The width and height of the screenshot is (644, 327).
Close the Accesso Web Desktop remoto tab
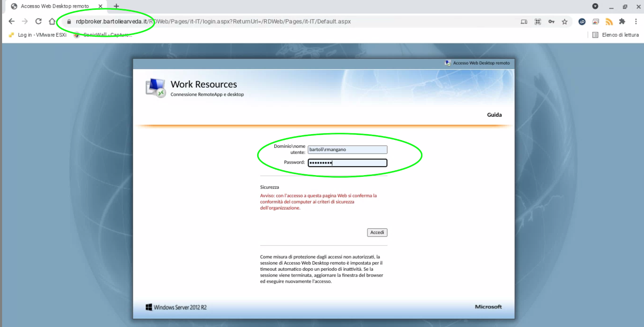[101, 6]
